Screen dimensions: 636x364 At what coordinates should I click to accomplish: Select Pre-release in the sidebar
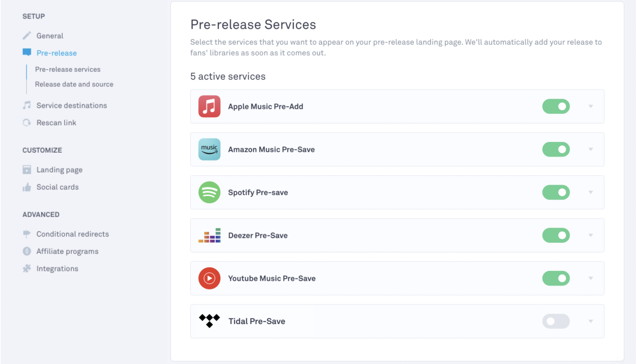(57, 53)
